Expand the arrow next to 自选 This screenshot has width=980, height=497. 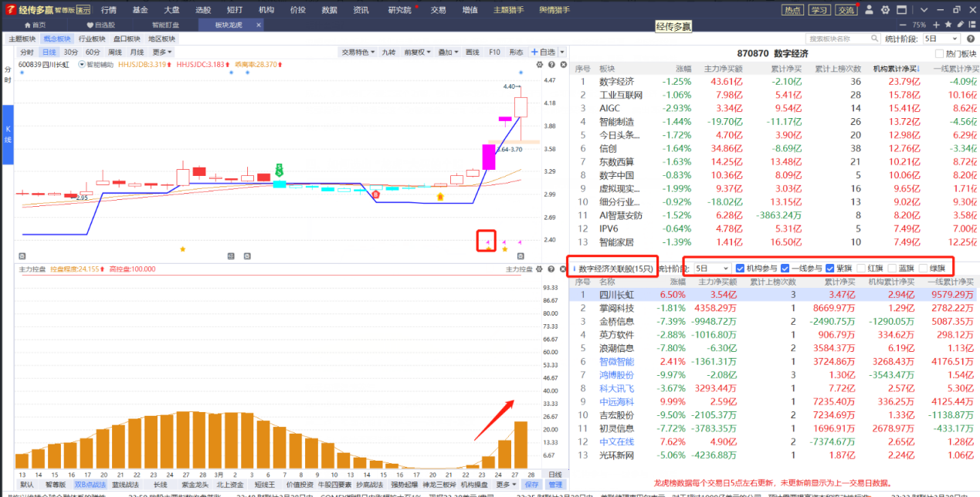coord(562,52)
